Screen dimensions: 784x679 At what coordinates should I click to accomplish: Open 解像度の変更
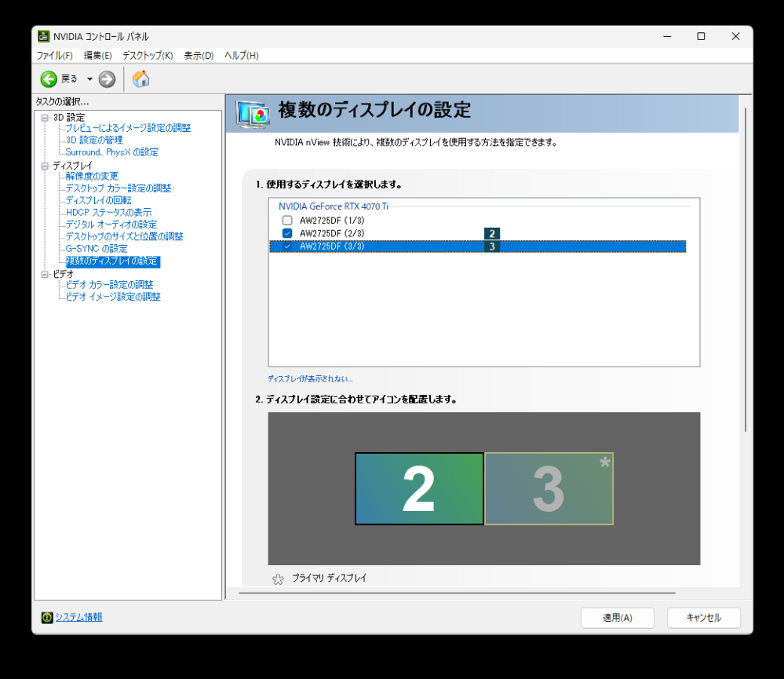(92, 176)
